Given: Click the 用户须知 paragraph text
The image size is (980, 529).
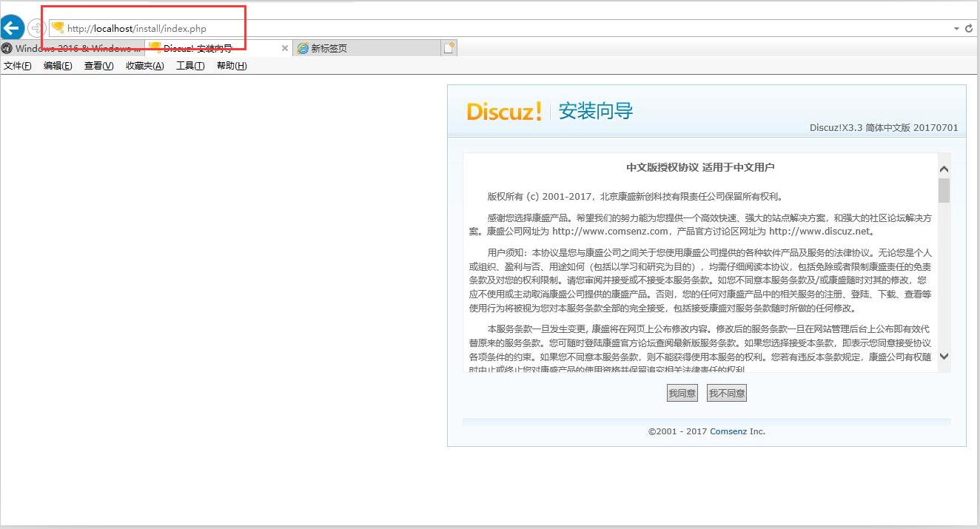Looking at the screenshot, I should pyautogui.click(x=700, y=280).
